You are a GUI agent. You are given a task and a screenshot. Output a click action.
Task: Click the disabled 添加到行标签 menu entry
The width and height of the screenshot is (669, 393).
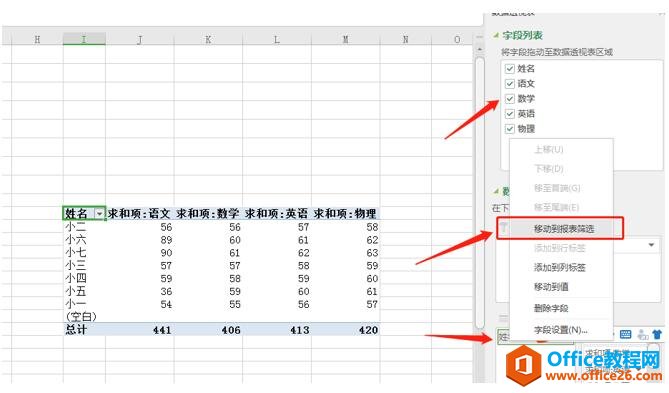[559, 248]
